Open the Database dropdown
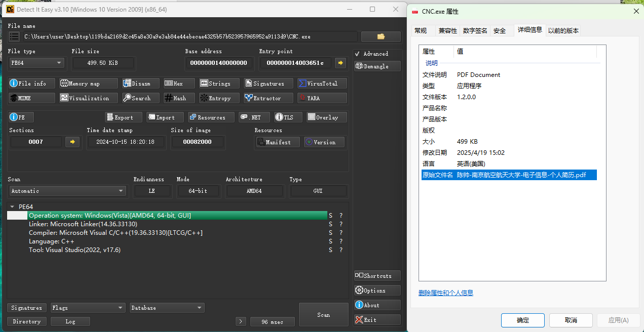 coord(167,308)
